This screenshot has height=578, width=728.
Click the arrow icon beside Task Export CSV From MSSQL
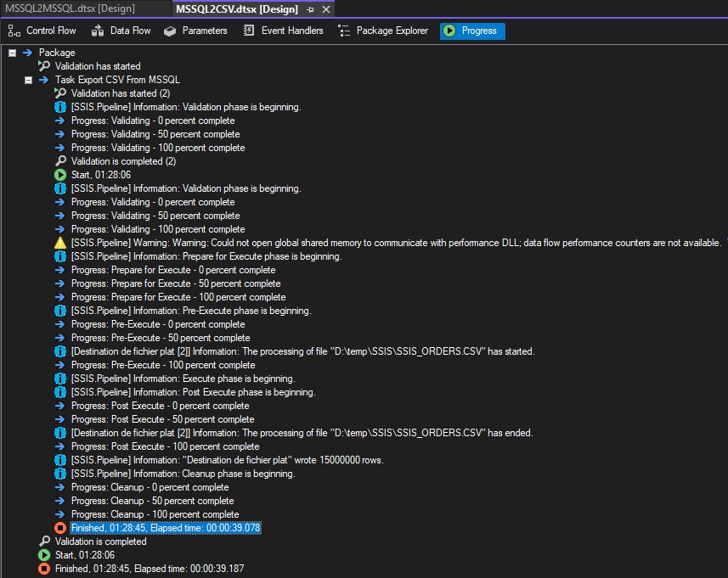44,80
